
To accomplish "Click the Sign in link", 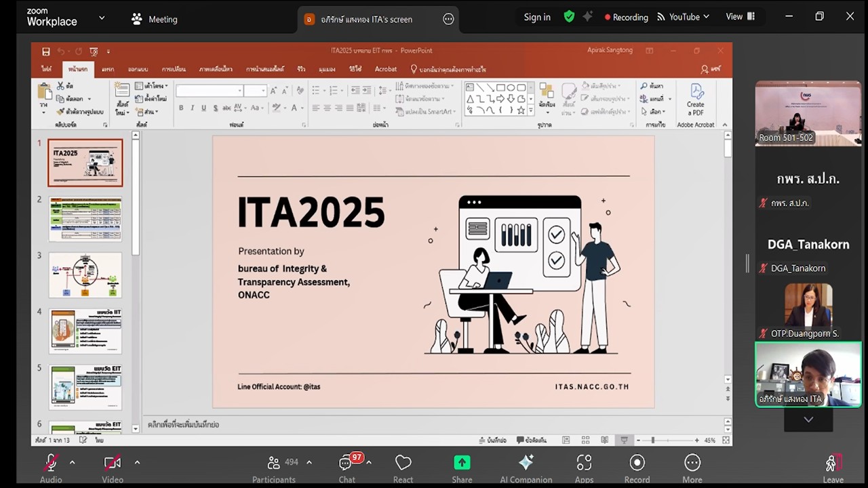I will pos(537,18).
